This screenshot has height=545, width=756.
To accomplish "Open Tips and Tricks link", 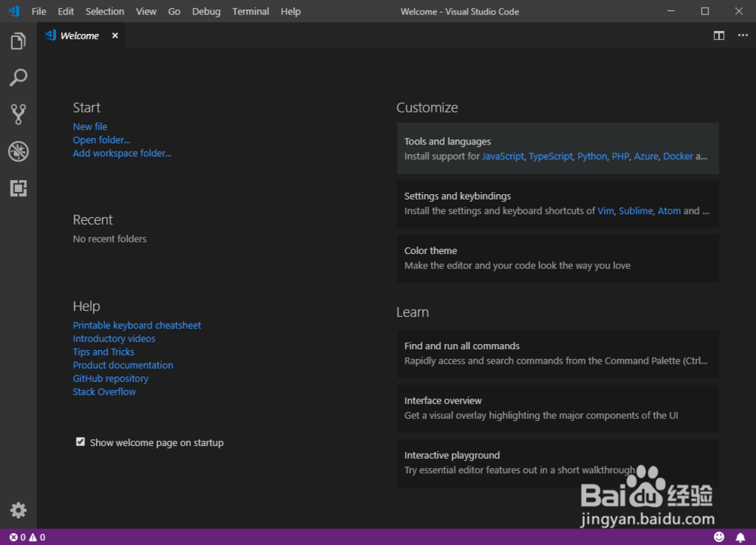I will tap(104, 352).
